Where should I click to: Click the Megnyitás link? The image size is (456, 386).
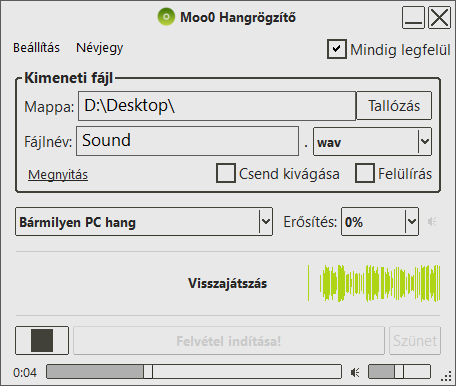point(58,175)
